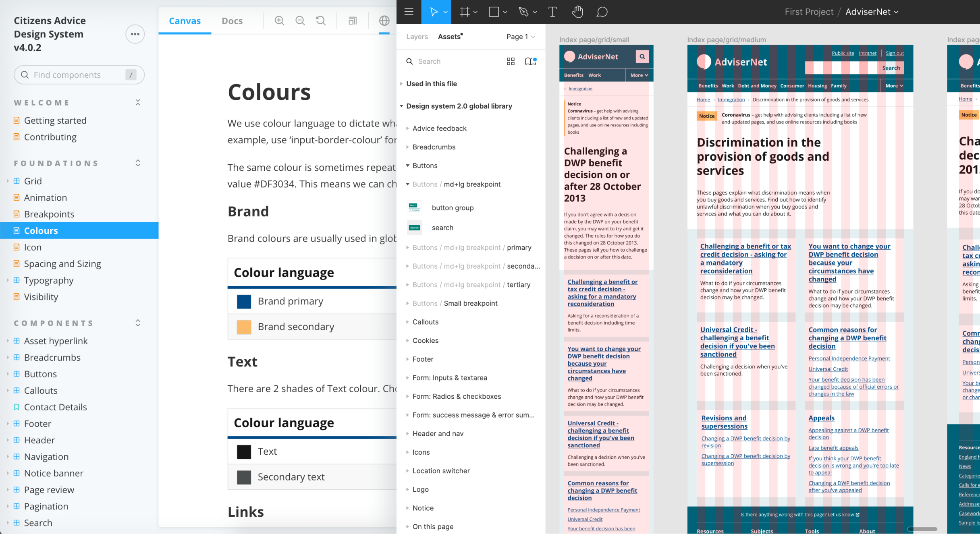The width and height of the screenshot is (980, 534).
Task: Toggle the Components section expander
Action: tap(138, 323)
